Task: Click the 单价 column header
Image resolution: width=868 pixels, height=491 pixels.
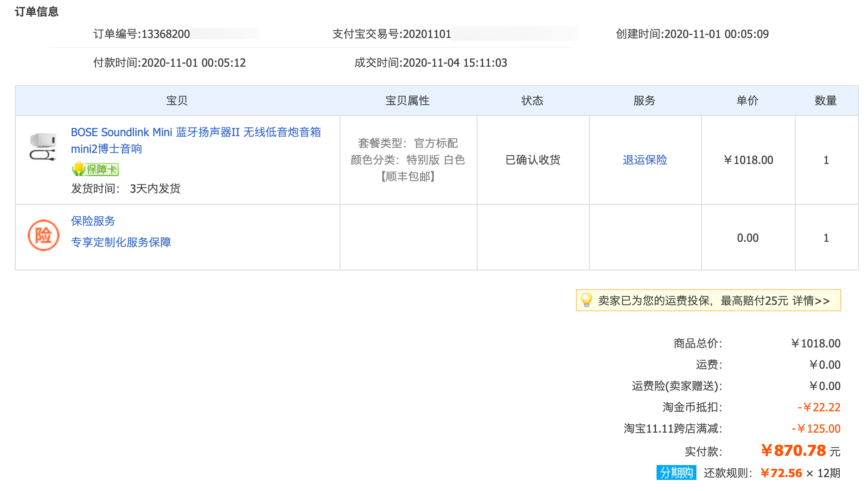Action: pos(747,101)
